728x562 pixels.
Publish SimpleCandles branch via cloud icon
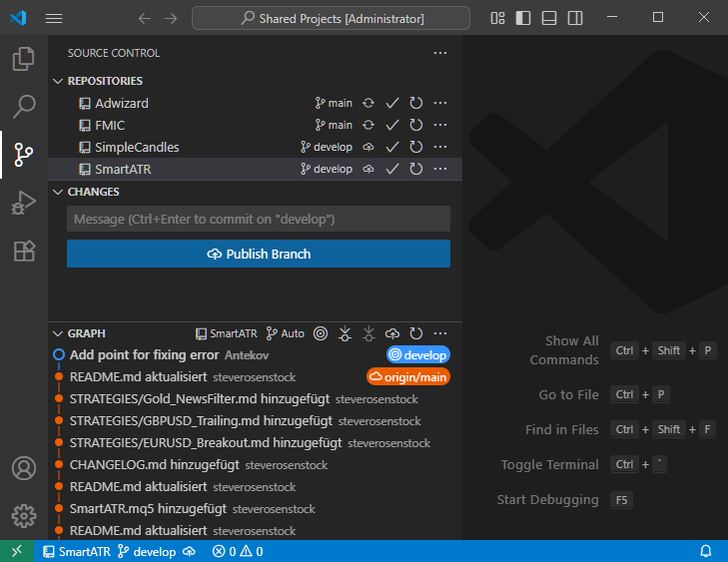pos(368,147)
